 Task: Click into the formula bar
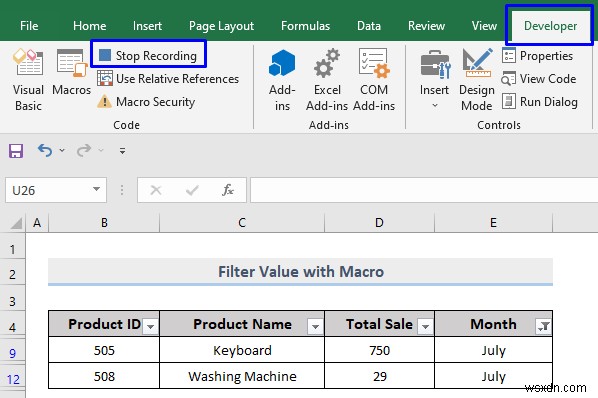coord(424,190)
